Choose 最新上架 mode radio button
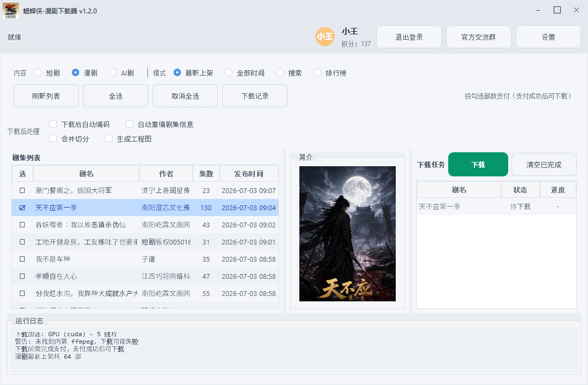588x385 pixels. (177, 72)
